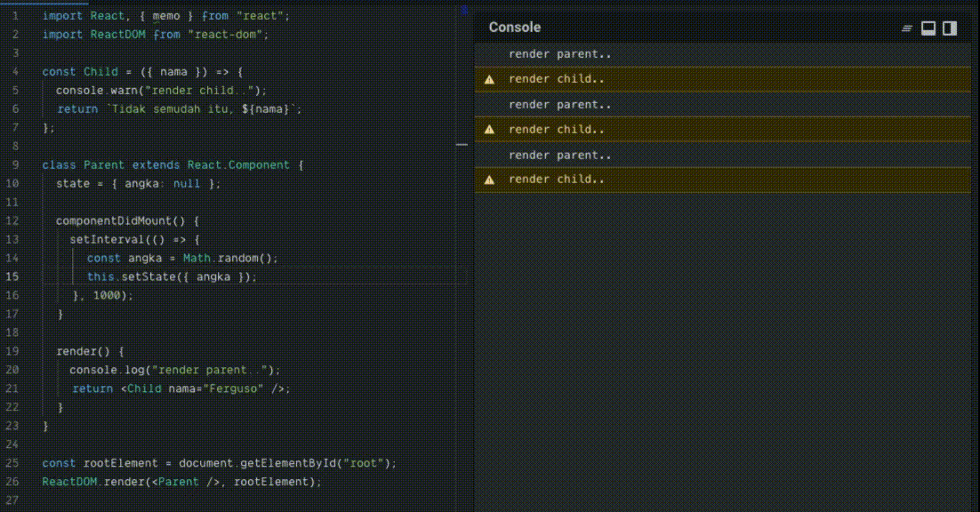
Task: Click line number 9 in the gutter
Action: click(x=16, y=165)
